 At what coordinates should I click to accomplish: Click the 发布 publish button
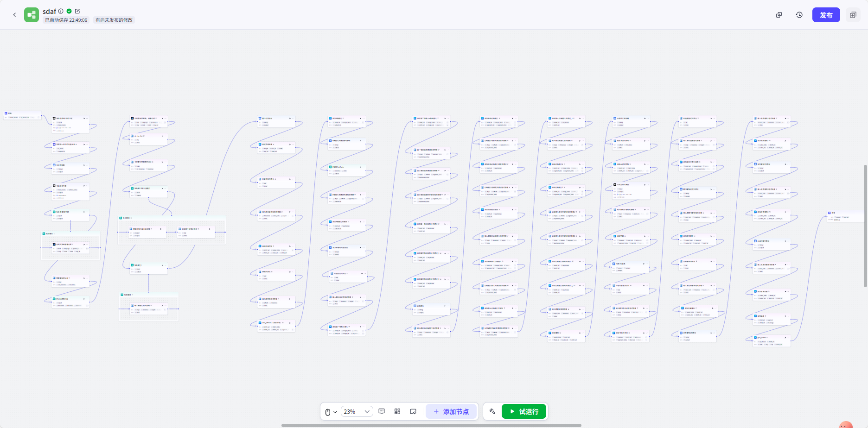[x=826, y=15]
